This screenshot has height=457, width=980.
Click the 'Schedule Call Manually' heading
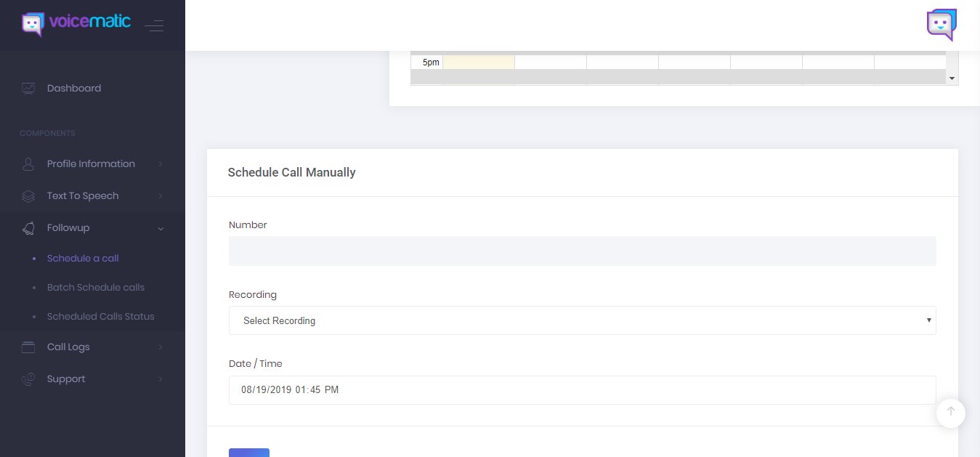coord(291,173)
